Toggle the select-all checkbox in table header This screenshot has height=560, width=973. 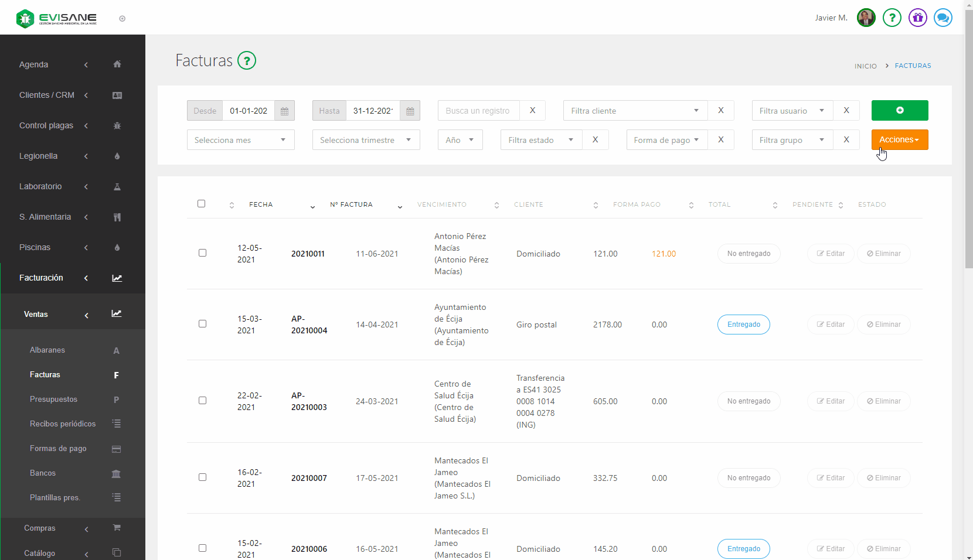[x=202, y=204]
